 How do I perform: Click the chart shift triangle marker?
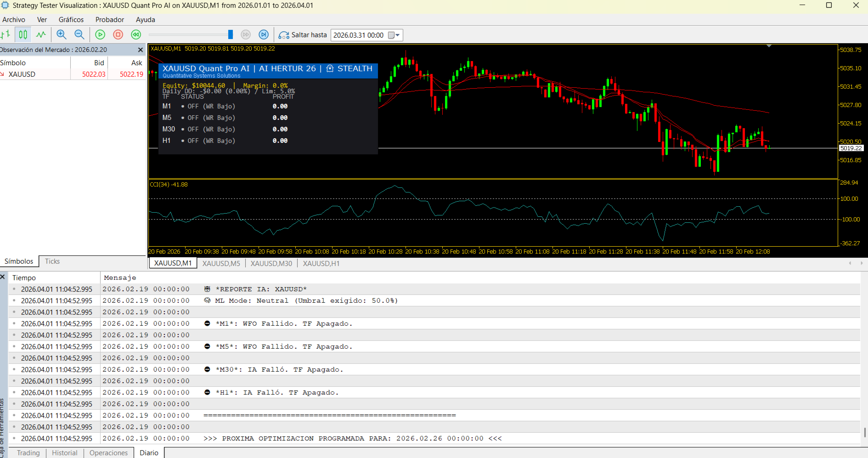(x=769, y=46)
